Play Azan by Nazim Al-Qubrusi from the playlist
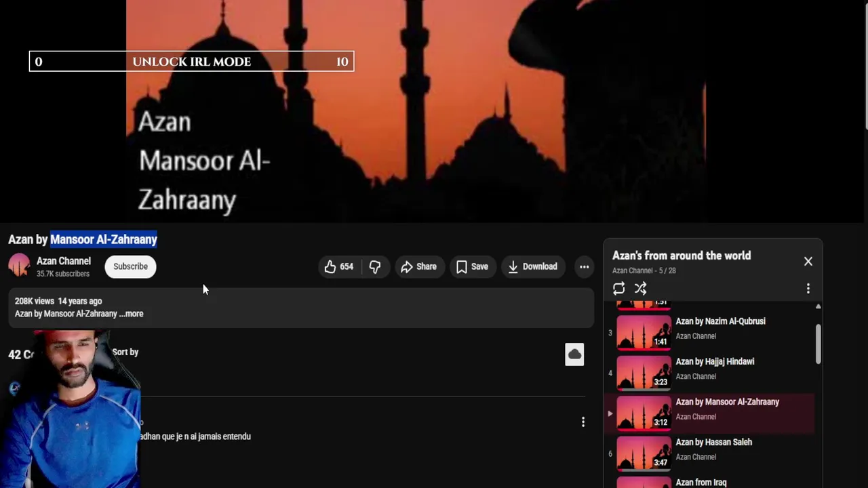The height and width of the screenshot is (488, 868). coord(710,331)
